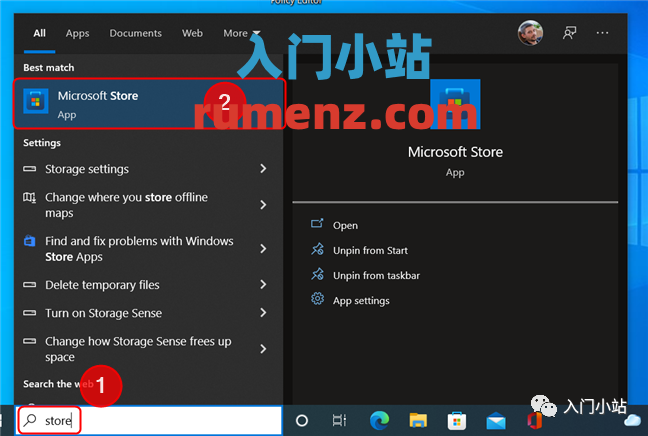
Task: Click the user profile avatar picture
Action: (x=530, y=33)
